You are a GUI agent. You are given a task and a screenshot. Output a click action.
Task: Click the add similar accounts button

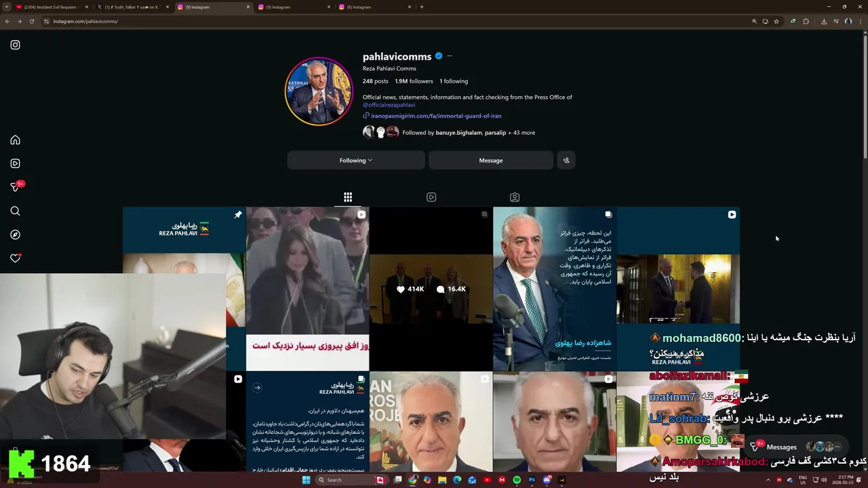click(566, 161)
